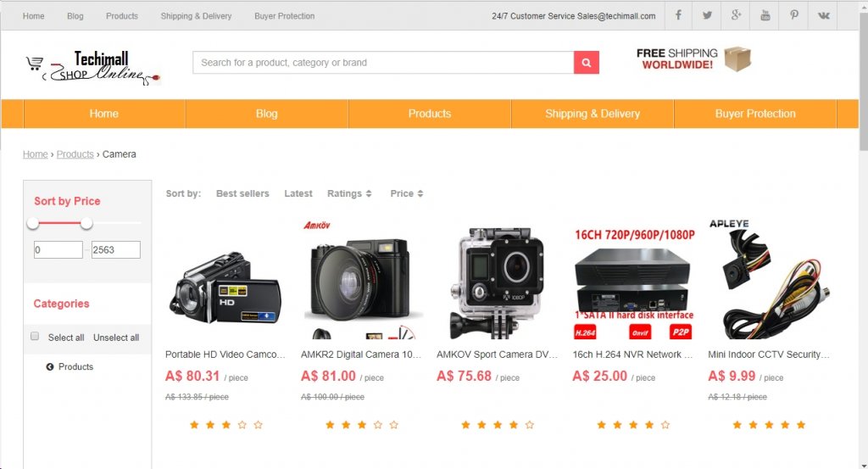Click the Techimall Shop Online logo

point(93,68)
